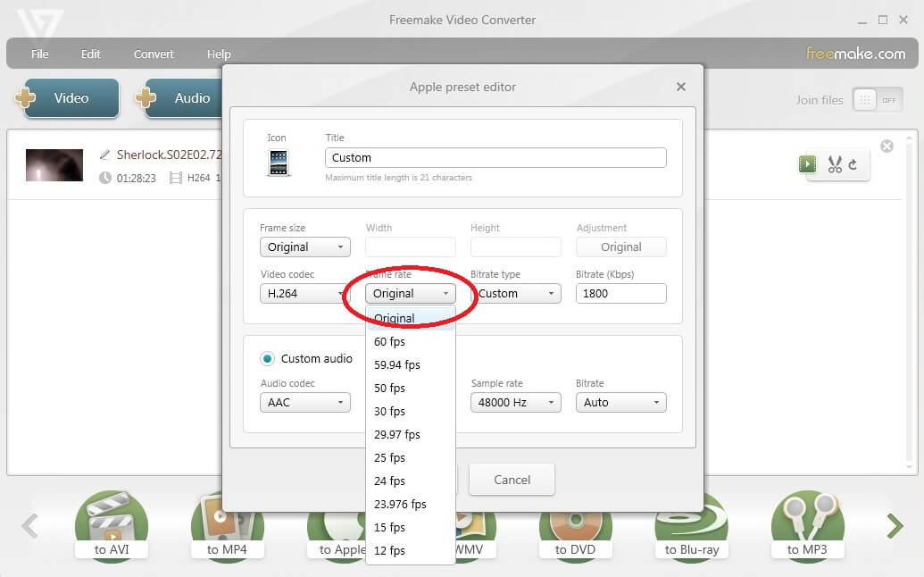
Task: Click the 01:28:23 duration text
Action: click(x=136, y=178)
